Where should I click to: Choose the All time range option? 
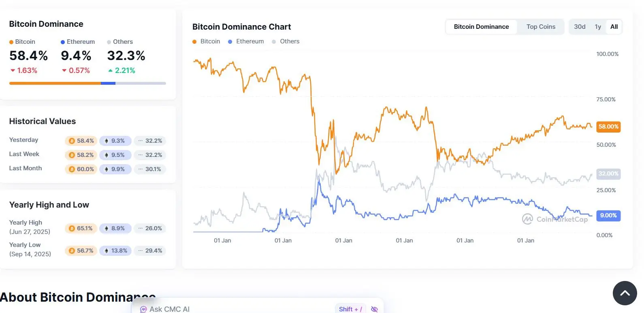pyautogui.click(x=614, y=27)
